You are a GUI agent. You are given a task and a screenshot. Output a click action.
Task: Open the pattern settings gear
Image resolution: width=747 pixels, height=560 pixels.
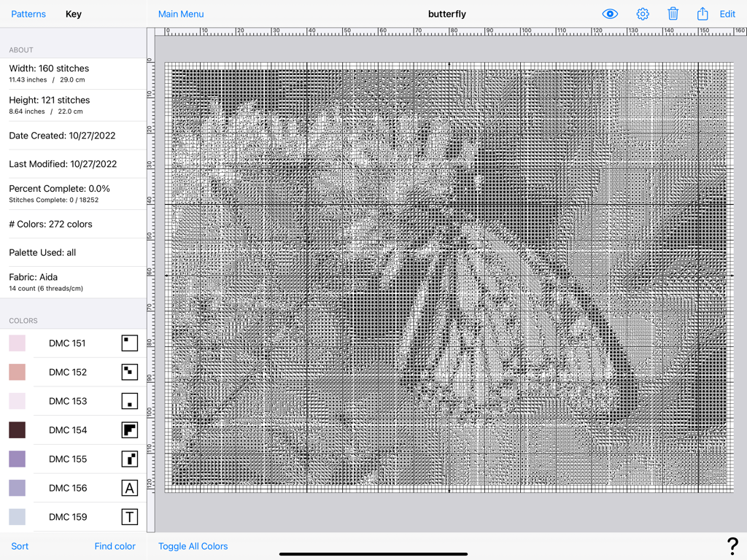[642, 13]
